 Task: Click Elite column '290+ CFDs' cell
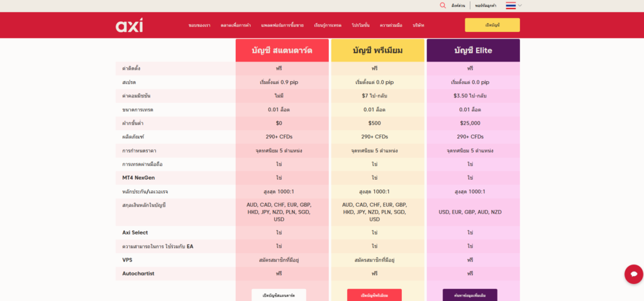point(470,137)
